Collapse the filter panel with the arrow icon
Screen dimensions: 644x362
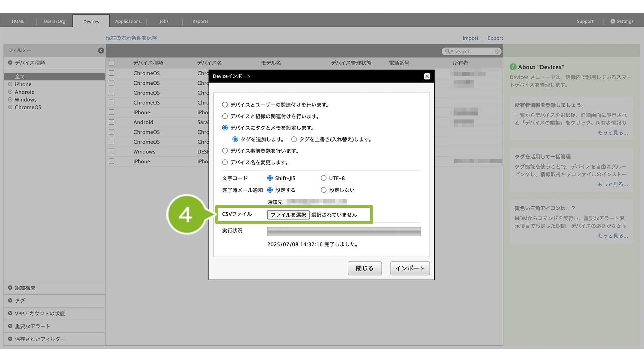tap(101, 51)
